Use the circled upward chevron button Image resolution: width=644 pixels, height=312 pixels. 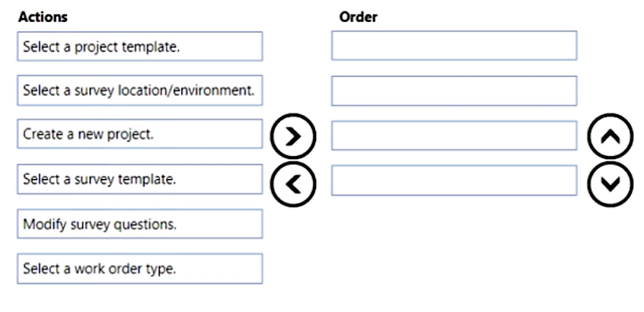point(611,136)
